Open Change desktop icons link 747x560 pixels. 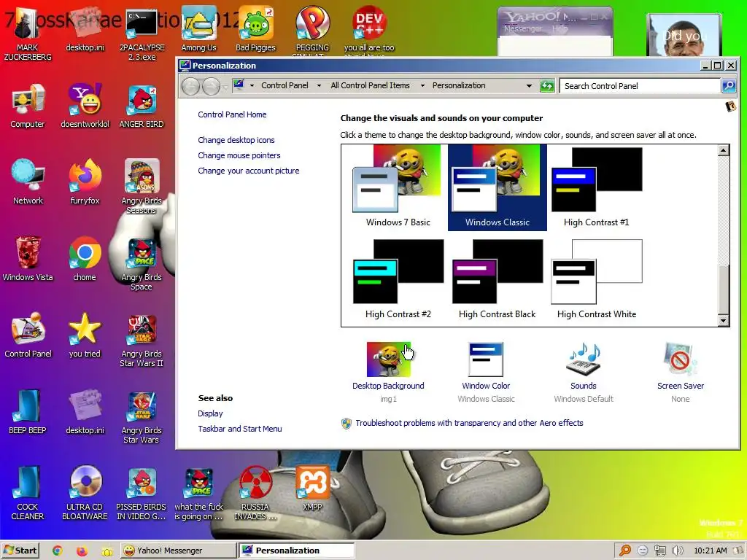236,140
